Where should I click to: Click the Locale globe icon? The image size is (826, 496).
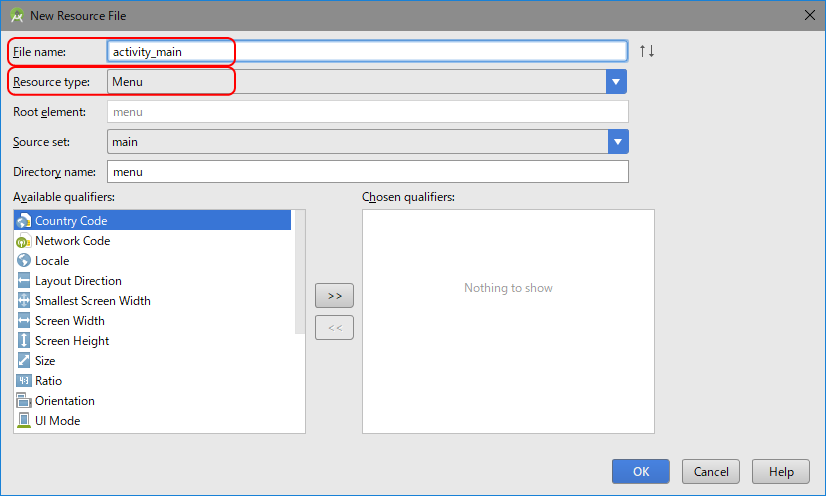pyautogui.click(x=24, y=260)
